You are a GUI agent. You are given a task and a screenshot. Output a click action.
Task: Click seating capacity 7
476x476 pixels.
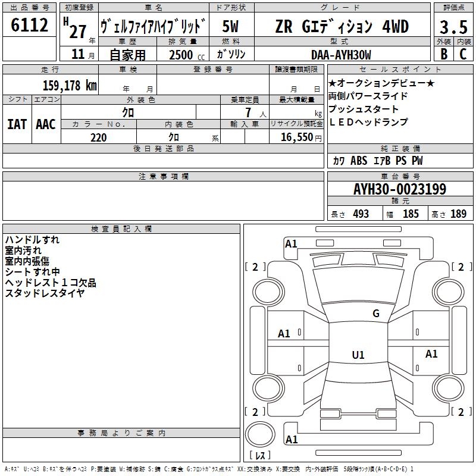pos(248,112)
